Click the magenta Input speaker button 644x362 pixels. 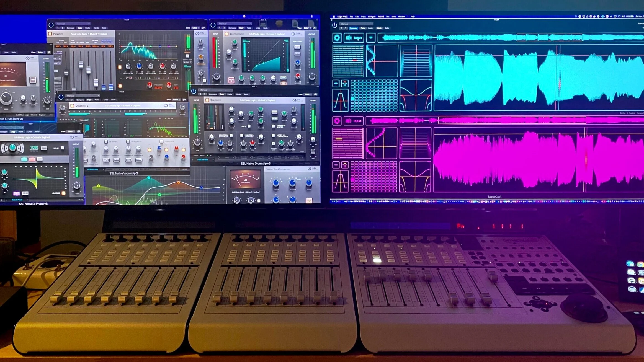pos(354,121)
